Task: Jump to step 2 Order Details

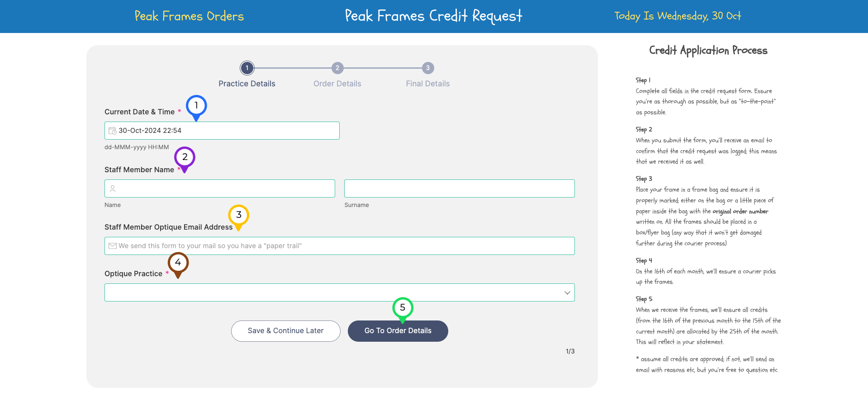Action: pos(337,68)
